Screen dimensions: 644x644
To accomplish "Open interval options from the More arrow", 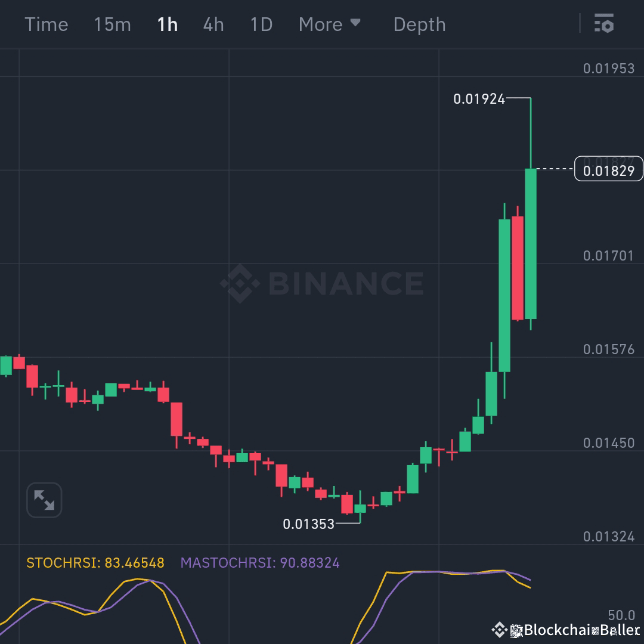I will [357, 24].
